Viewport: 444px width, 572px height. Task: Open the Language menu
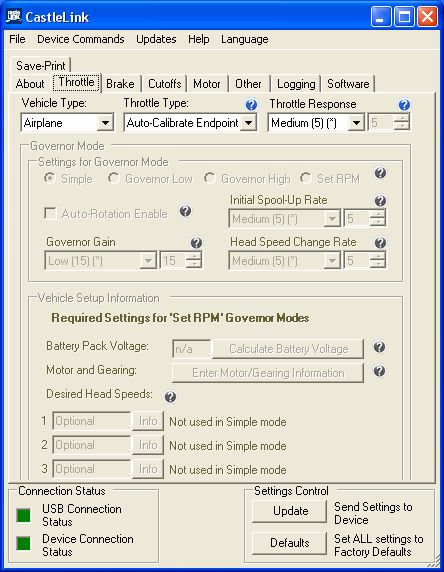pyautogui.click(x=244, y=39)
